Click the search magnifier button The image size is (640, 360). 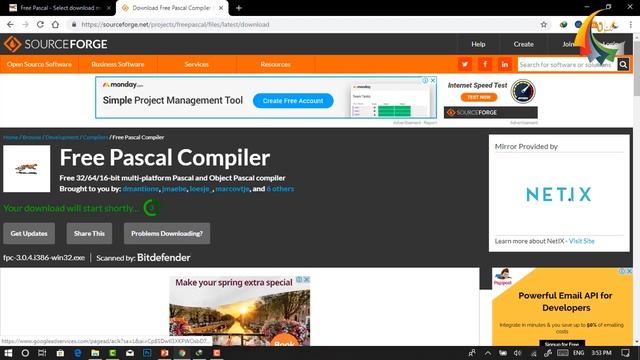(623, 64)
